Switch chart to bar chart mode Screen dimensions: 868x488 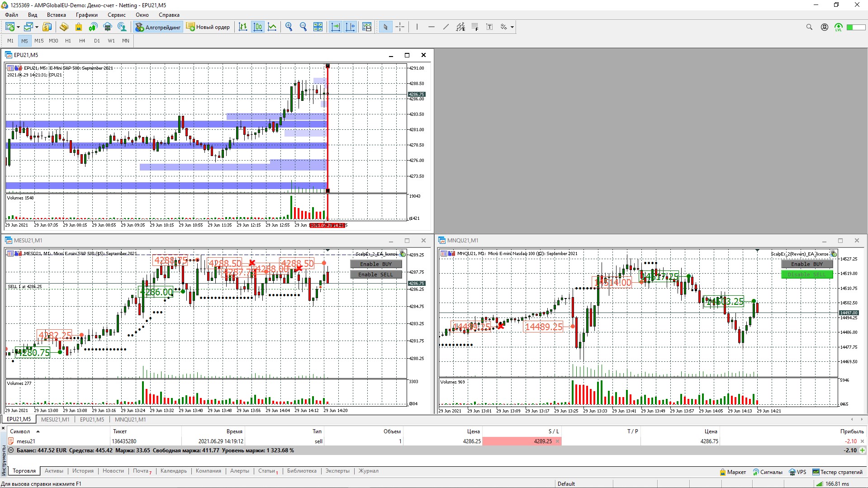pos(243,27)
